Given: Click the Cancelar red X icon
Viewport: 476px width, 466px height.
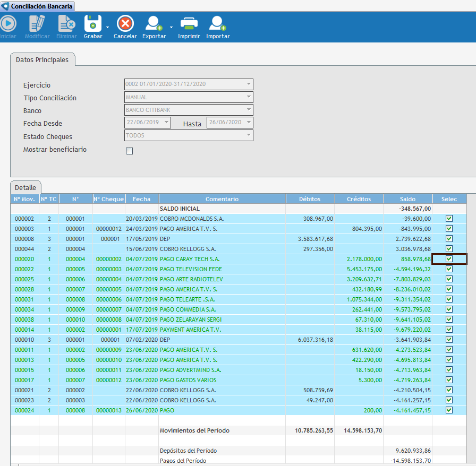Looking at the screenshot, I should point(125,24).
